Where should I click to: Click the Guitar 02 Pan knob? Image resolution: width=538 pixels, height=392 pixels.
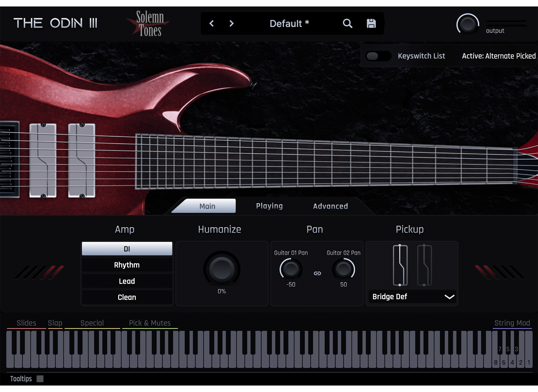point(344,269)
